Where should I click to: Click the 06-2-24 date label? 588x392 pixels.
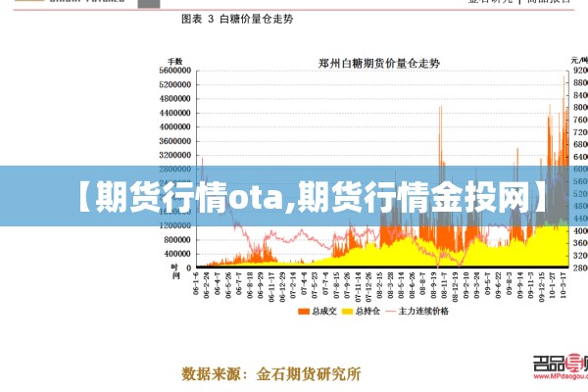[x=206, y=285]
